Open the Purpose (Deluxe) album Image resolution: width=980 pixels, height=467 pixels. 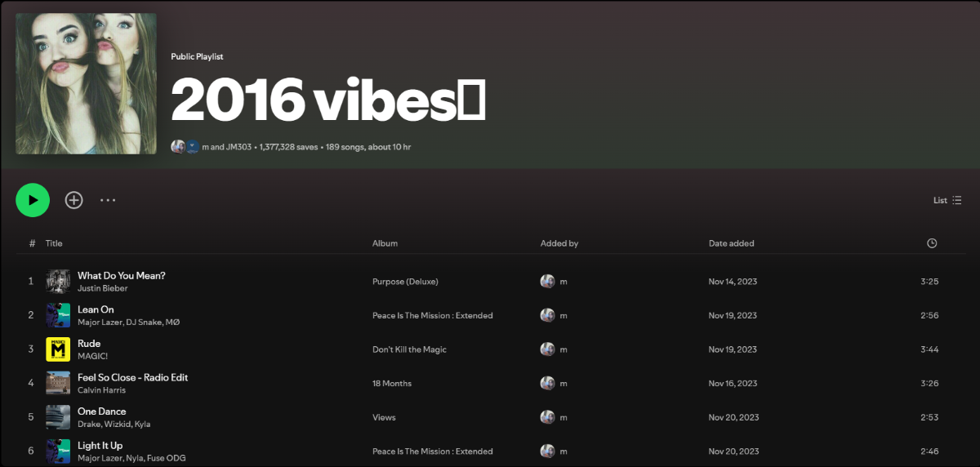click(405, 282)
